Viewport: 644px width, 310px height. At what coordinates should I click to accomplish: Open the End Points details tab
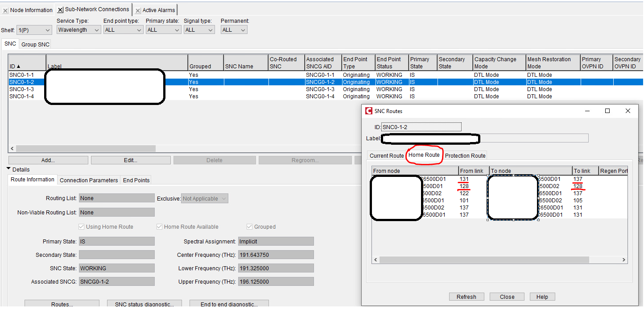click(x=136, y=180)
